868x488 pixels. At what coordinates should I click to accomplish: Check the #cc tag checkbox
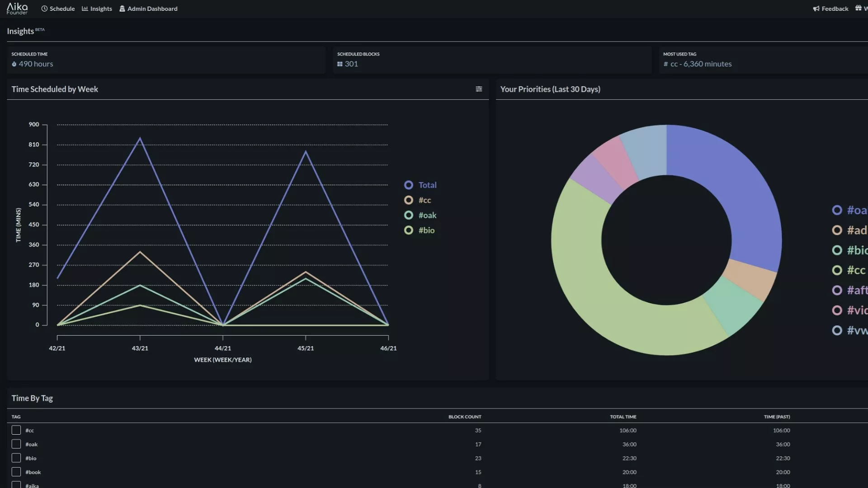(16, 430)
